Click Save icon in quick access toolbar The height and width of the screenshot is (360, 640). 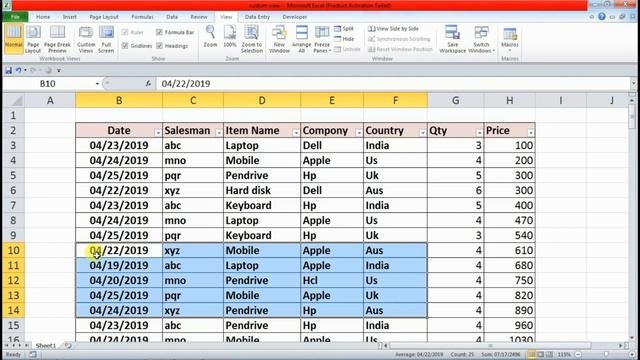point(9,70)
